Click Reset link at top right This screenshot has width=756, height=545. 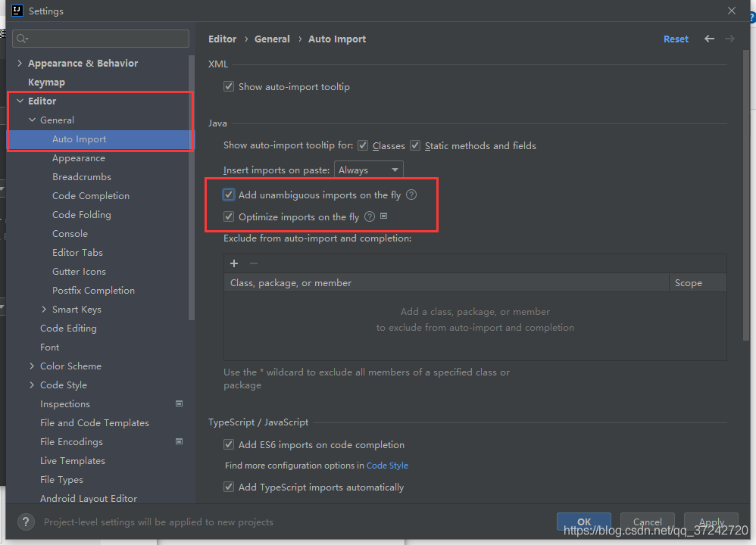tap(676, 39)
